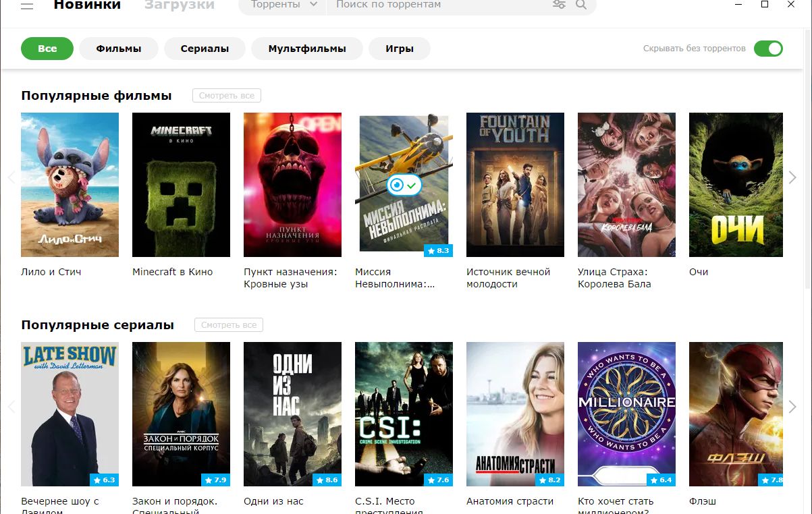Click the title text "Лило и Стич"

click(51, 272)
